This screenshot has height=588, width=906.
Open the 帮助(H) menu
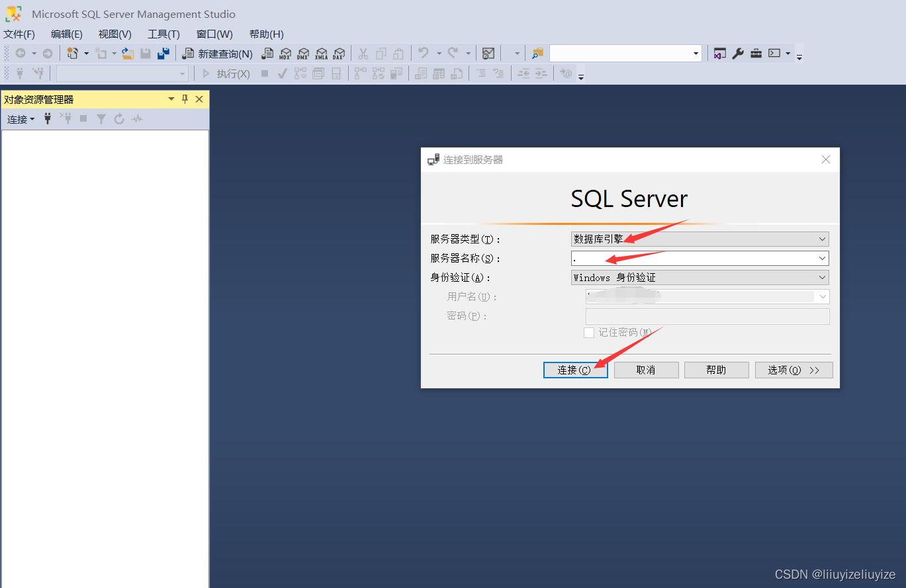tap(267, 34)
